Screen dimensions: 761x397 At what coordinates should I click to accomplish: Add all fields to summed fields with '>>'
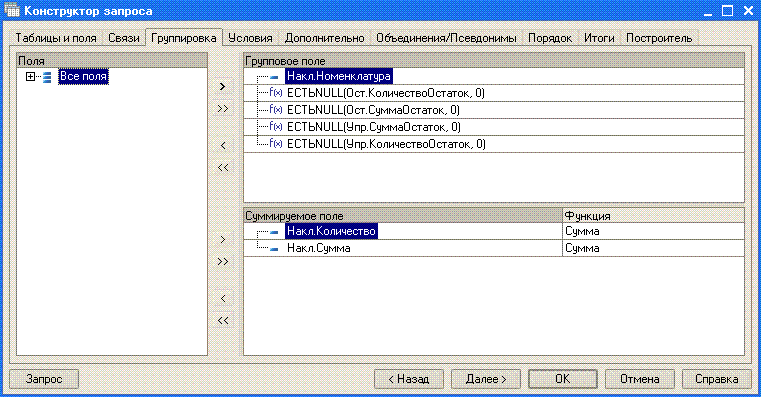(223, 262)
